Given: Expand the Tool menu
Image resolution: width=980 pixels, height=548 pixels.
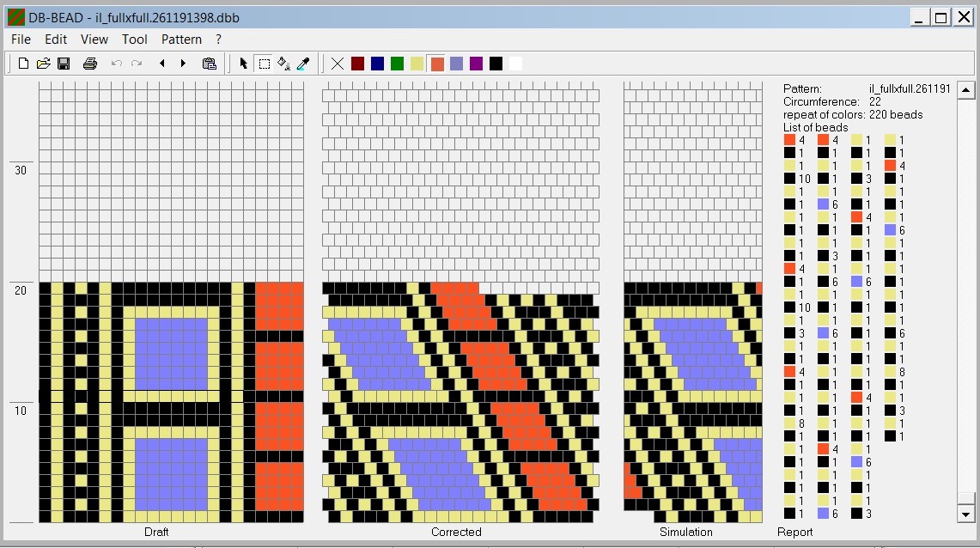Looking at the screenshot, I should pyautogui.click(x=135, y=40).
